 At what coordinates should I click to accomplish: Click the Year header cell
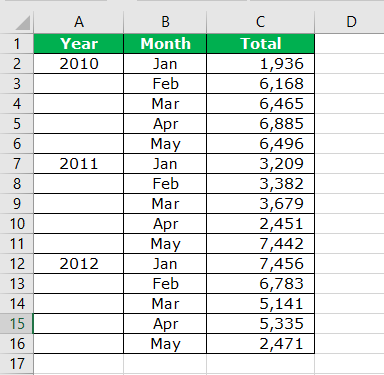[x=79, y=44]
